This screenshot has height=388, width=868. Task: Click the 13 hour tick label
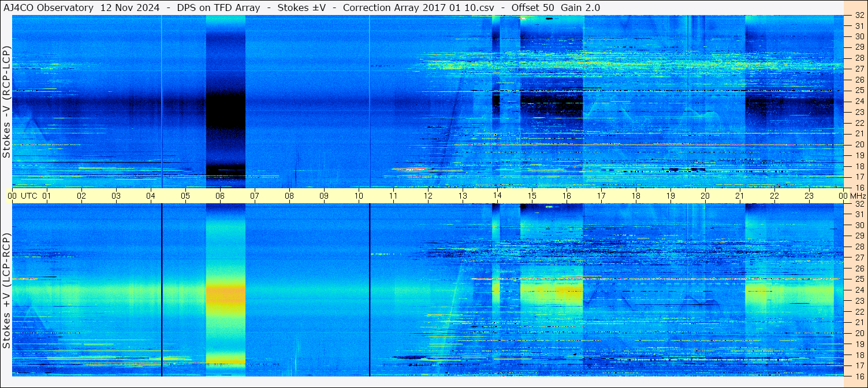tap(463, 196)
